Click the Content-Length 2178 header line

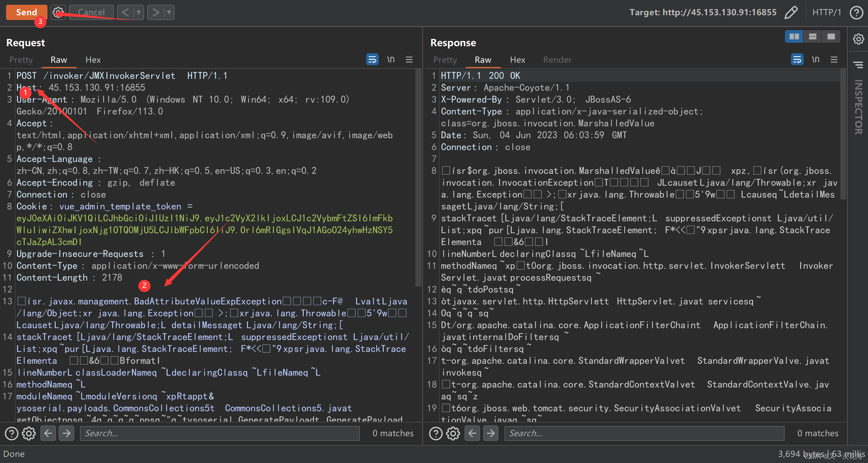(70, 277)
